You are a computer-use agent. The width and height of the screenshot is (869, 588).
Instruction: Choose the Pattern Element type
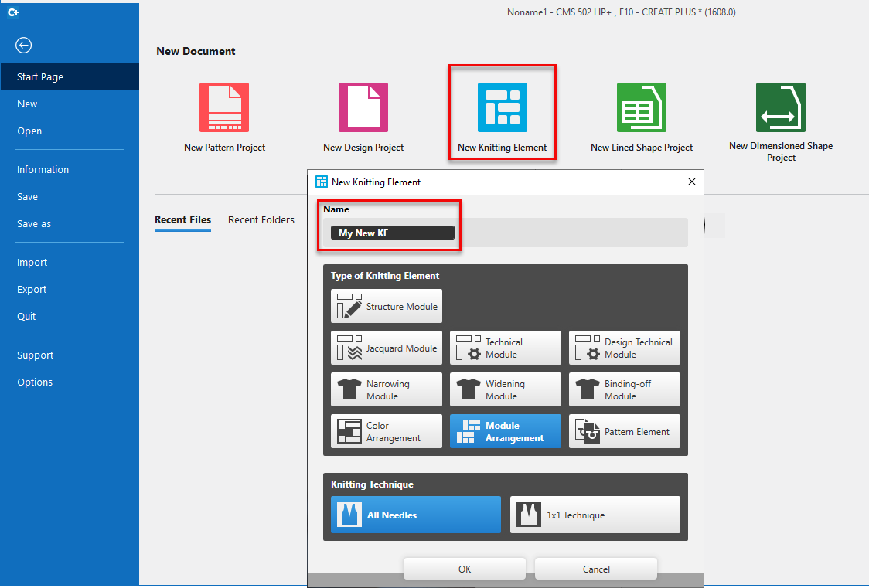(x=625, y=432)
